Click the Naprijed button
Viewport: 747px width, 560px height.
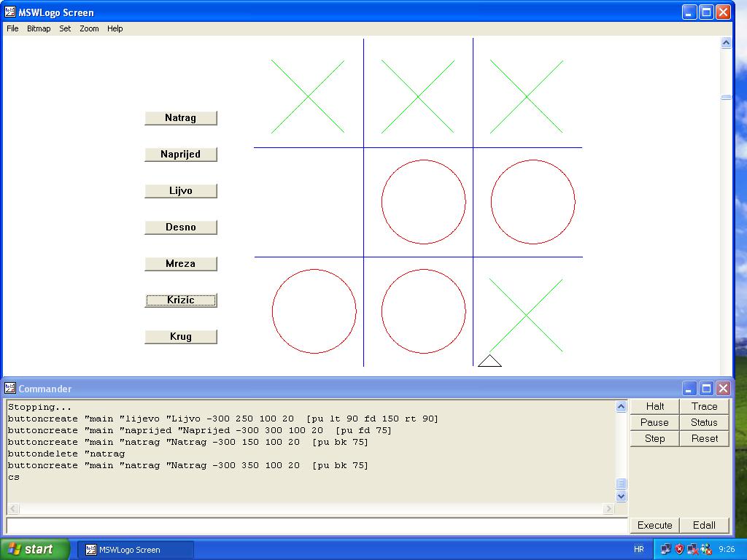coord(181,155)
